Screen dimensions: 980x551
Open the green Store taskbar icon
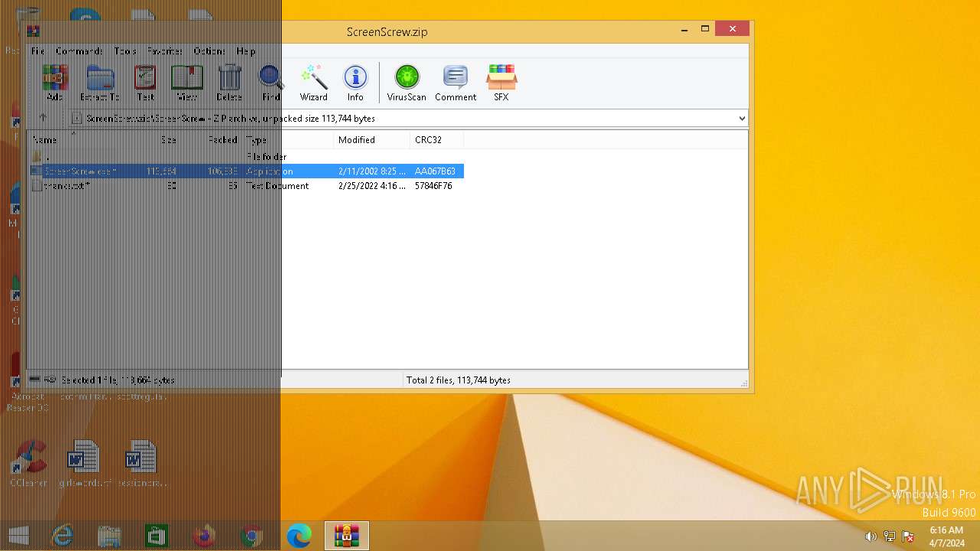[x=157, y=536]
